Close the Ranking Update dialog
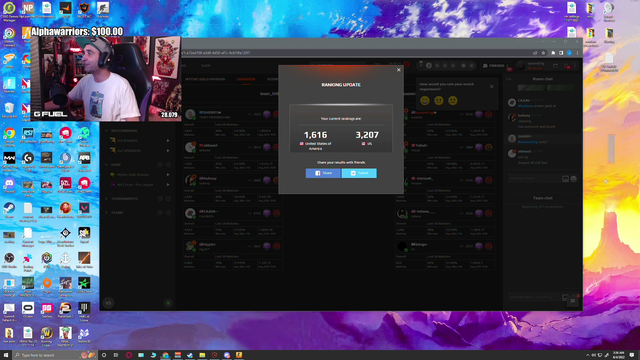The width and height of the screenshot is (640, 360). coord(399,70)
